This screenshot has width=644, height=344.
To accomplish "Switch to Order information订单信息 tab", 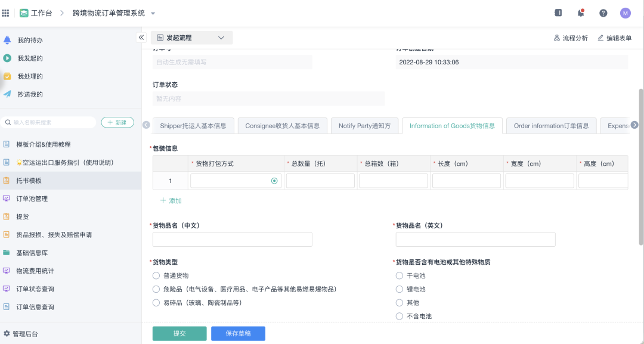I will coord(551,126).
